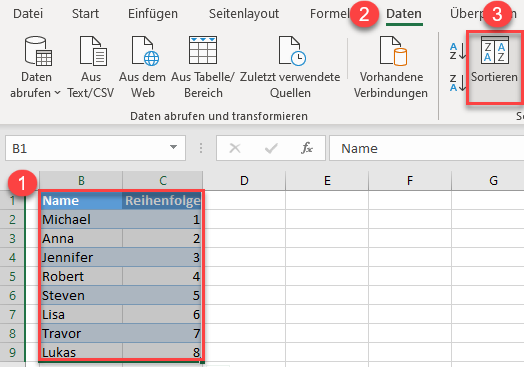Expand the Name Box dropdown arrow
The image size is (524, 367).
coord(173,147)
